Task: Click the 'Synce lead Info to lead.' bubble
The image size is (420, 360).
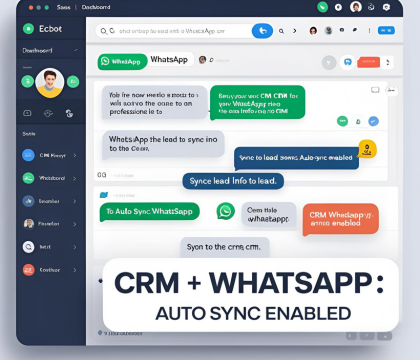Action: point(233,181)
